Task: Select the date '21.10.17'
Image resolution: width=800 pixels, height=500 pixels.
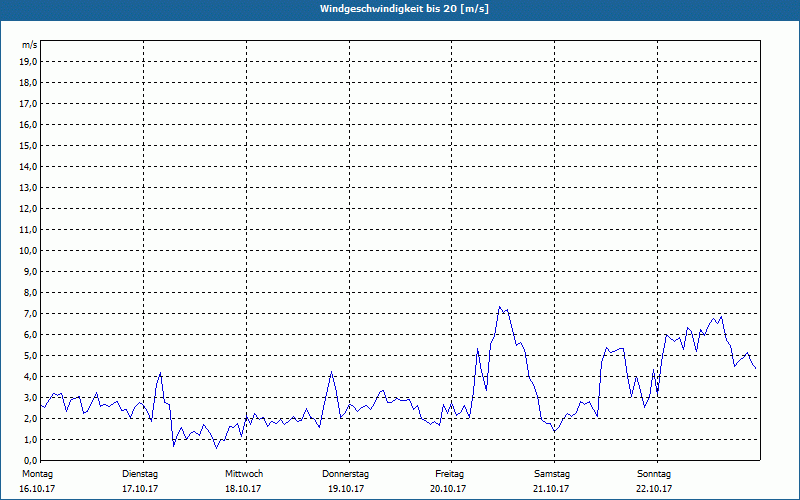Action: coord(551,489)
